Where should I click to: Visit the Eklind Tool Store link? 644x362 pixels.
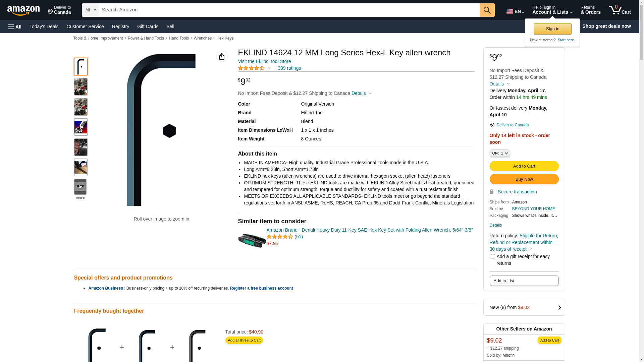[x=264, y=61]
